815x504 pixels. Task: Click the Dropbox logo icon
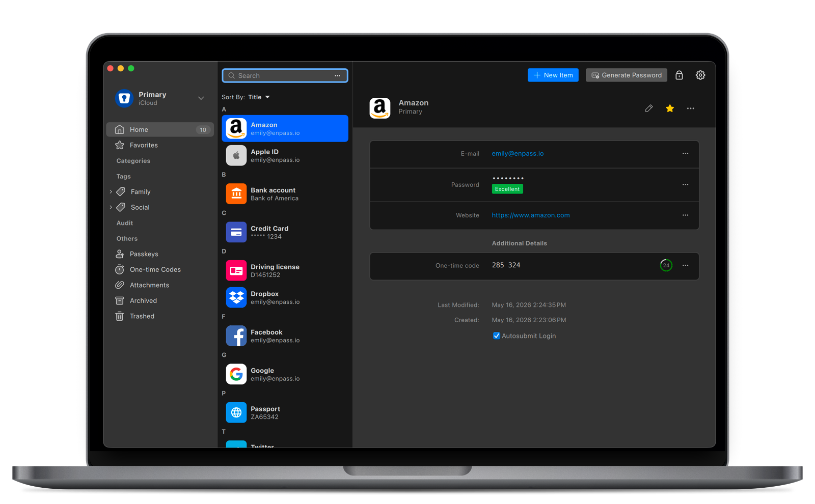[236, 297]
